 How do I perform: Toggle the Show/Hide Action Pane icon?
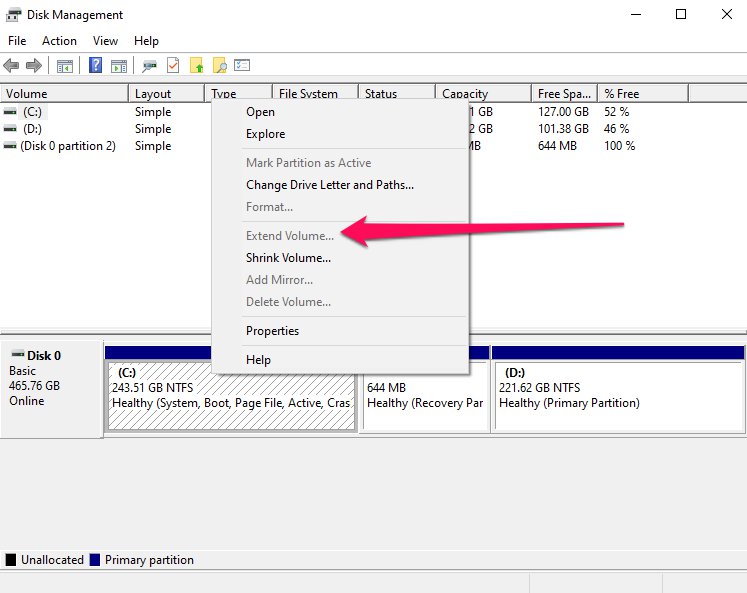click(119, 66)
